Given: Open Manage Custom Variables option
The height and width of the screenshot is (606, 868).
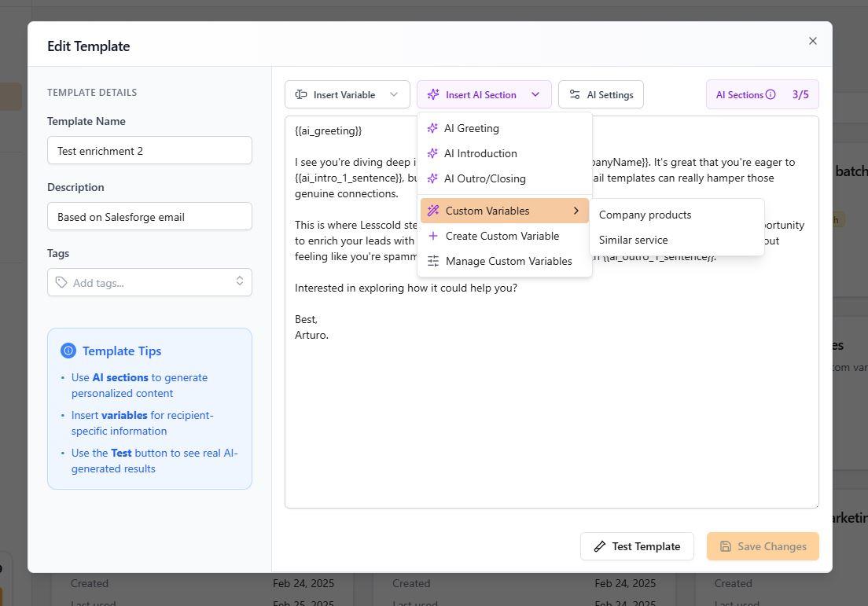Looking at the screenshot, I should (x=504, y=261).
